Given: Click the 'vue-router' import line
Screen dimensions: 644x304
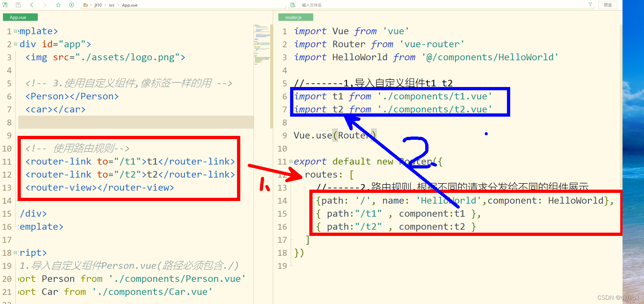Looking at the screenshot, I should coord(379,44).
